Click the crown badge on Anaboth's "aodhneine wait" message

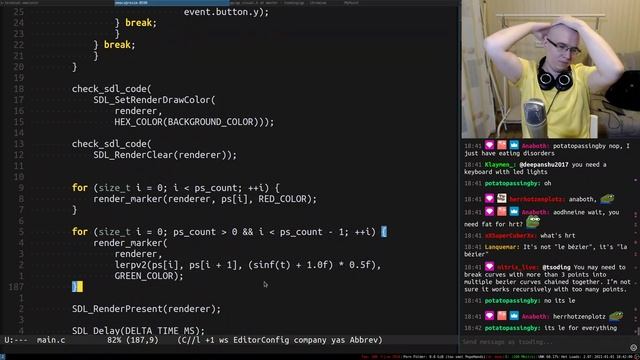[514, 211]
